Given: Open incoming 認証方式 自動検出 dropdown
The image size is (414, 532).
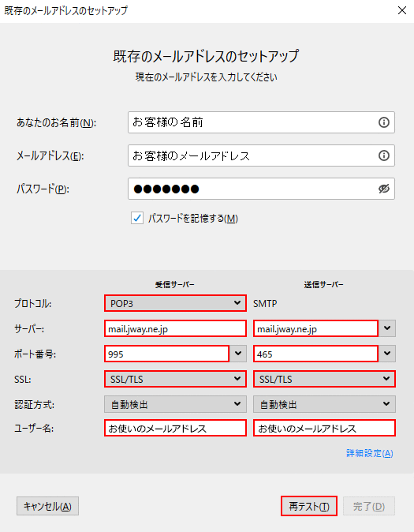Looking at the screenshot, I should [x=175, y=404].
